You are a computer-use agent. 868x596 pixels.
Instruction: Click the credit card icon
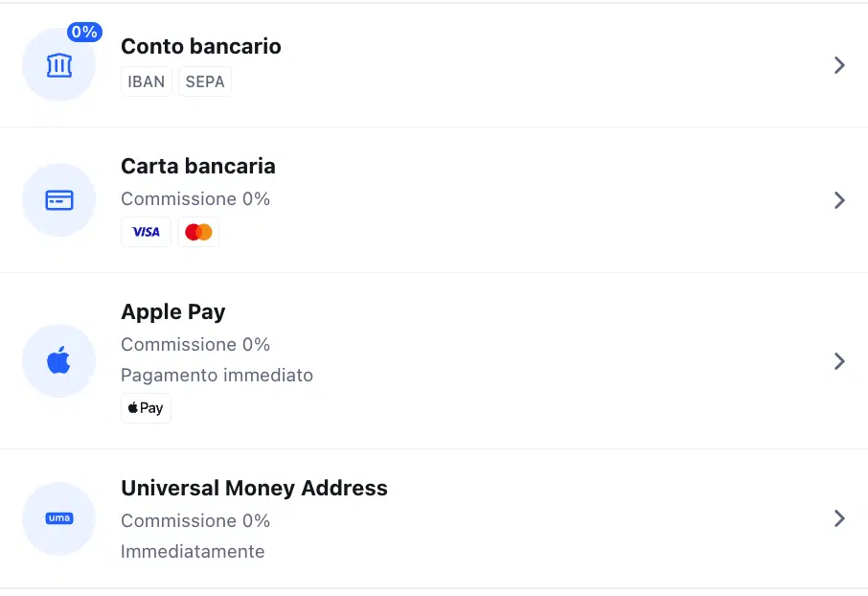pos(59,200)
